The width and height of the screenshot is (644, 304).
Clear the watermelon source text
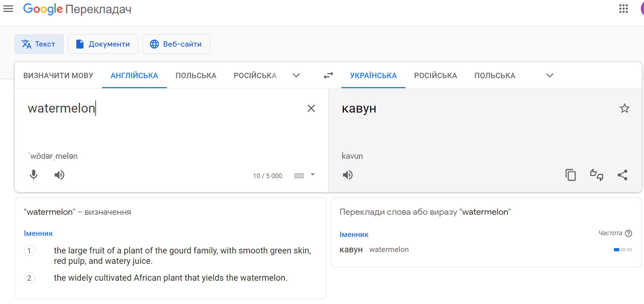pyautogui.click(x=311, y=108)
